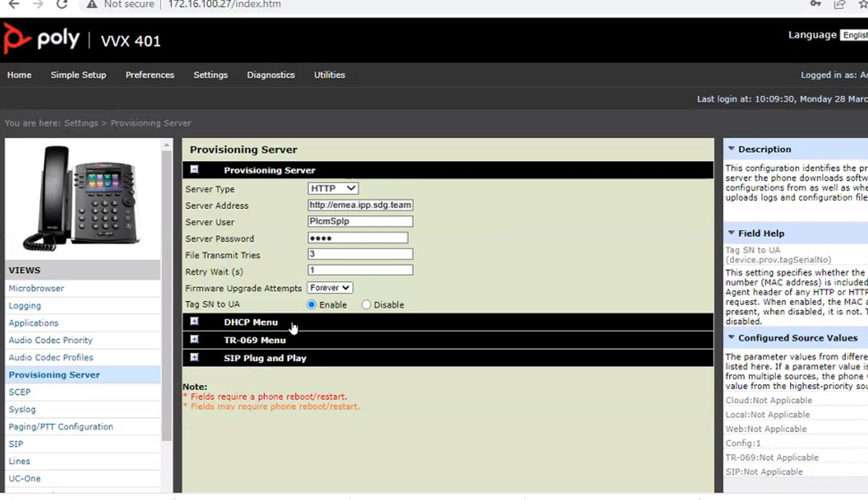
Task: Open Firmware Upgrade Attempts dropdown
Action: point(330,288)
